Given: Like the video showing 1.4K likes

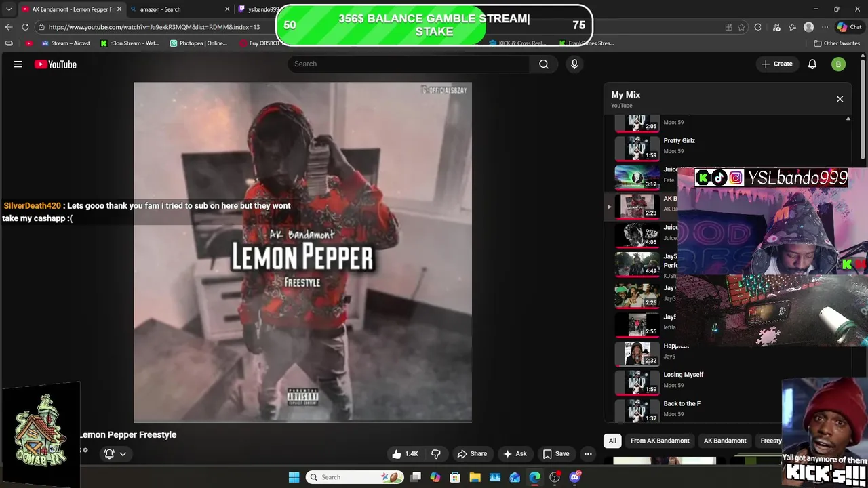Looking at the screenshot, I should [x=406, y=454].
